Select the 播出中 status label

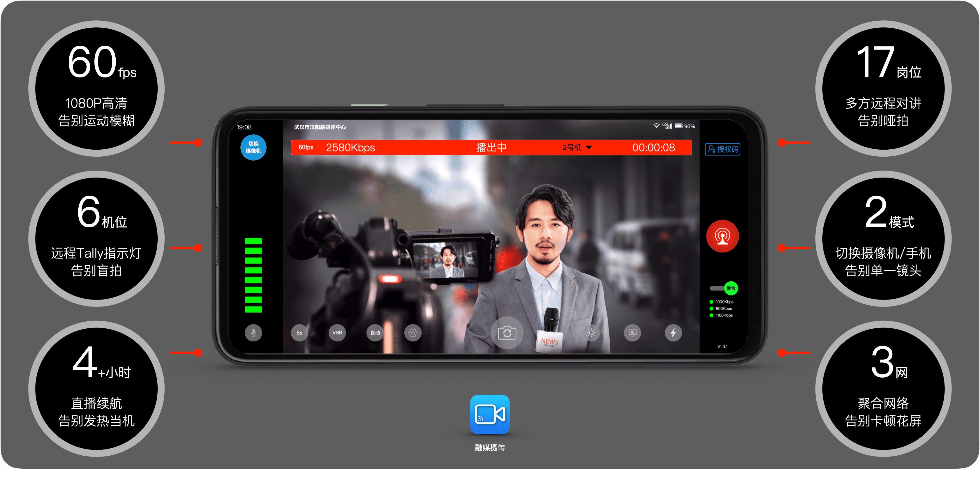[x=491, y=148]
